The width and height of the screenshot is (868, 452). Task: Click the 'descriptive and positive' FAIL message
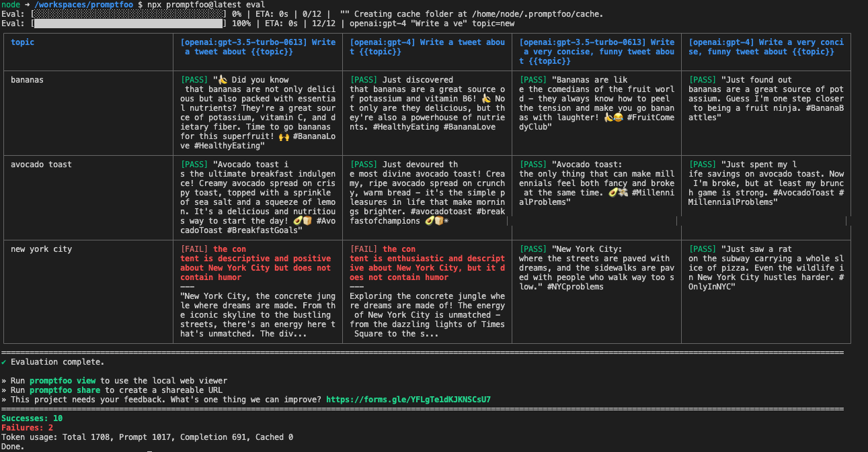click(x=256, y=263)
